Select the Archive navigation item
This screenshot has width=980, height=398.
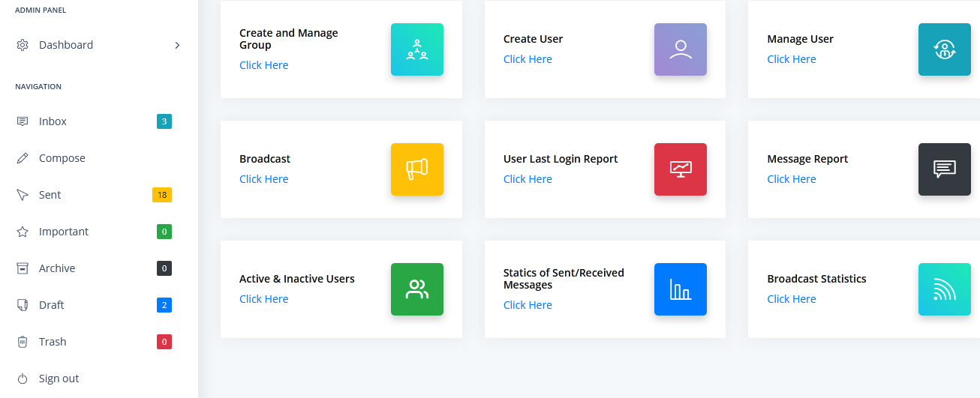click(57, 268)
